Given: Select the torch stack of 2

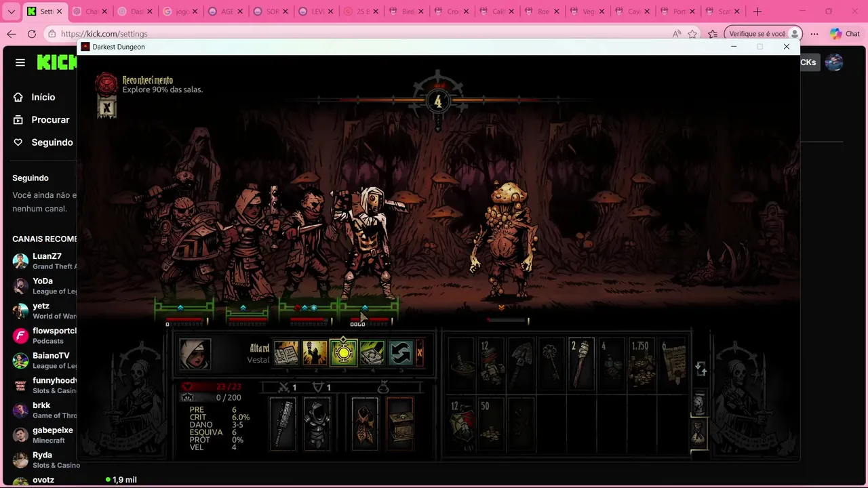Looking at the screenshot, I should tap(581, 364).
